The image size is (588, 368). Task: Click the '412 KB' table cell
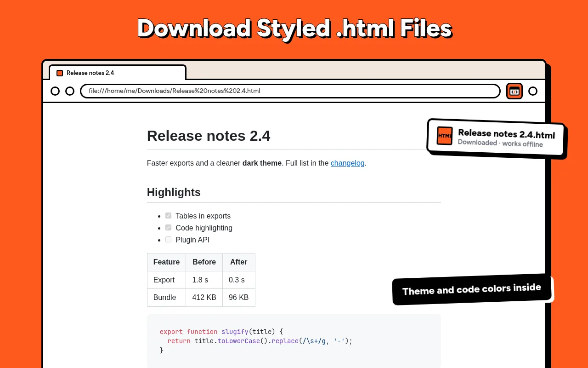point(204,298)
